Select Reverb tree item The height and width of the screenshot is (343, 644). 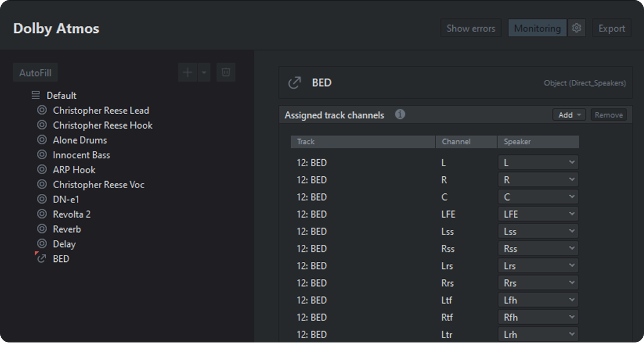(67, 229)
